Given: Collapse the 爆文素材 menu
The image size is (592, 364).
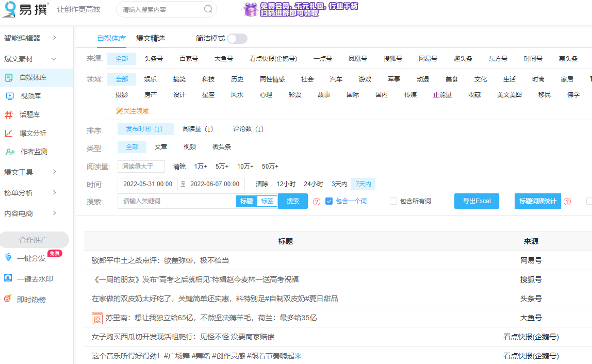Looking at the screenshot, I should pos(30,59).
